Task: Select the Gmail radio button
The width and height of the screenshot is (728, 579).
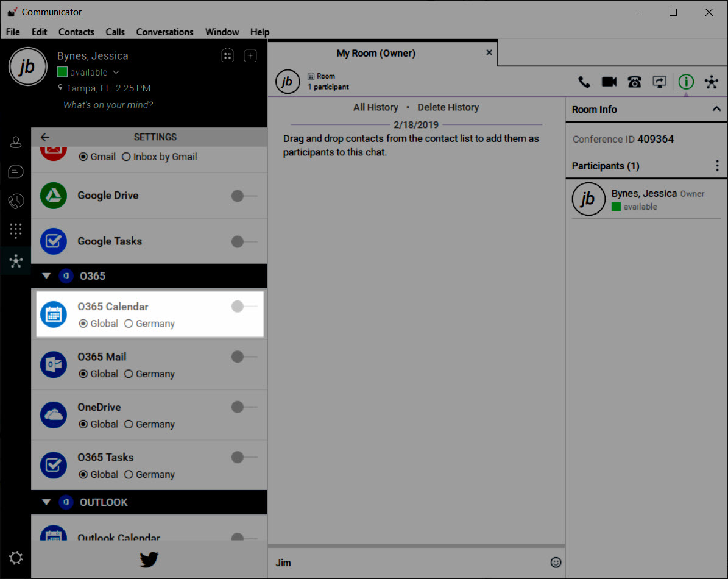Action: pyautogui.click(x=83, y=157)
